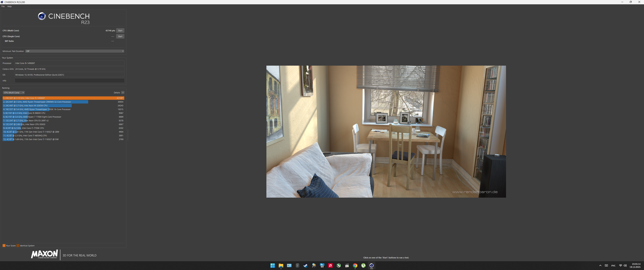Open Steam from the taskbar
The image size is (644, 270).
point(306,265)
